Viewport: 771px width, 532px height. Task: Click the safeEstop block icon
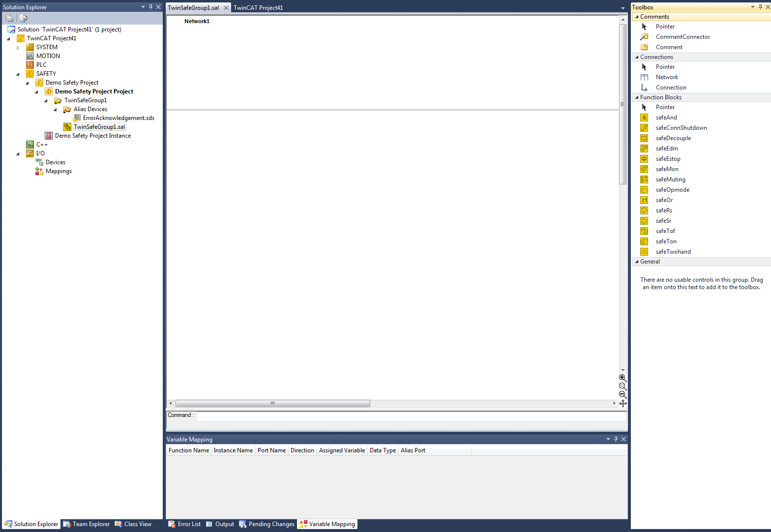coord(644,159)
